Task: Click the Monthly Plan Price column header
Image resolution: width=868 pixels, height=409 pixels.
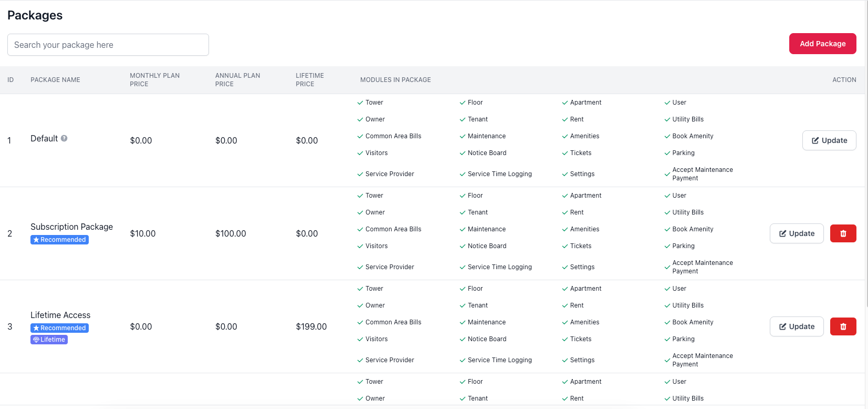Action: pyautogui.click(x=155, y=80)
